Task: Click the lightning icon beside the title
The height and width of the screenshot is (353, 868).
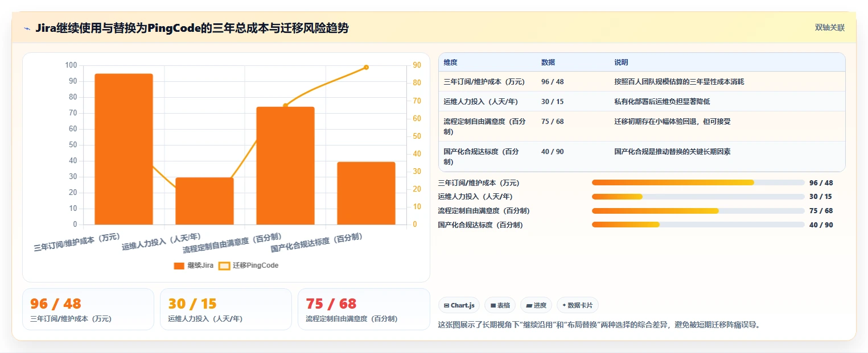Action: pos(27,28)
